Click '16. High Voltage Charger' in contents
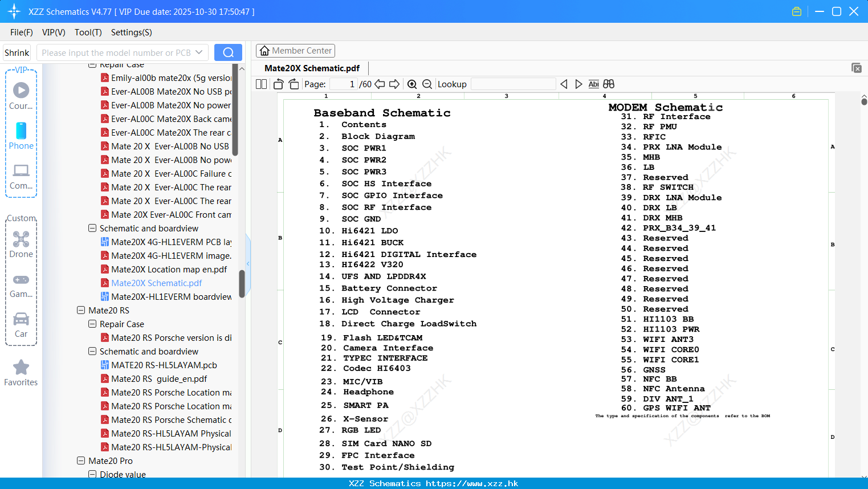 coord(386,300)
